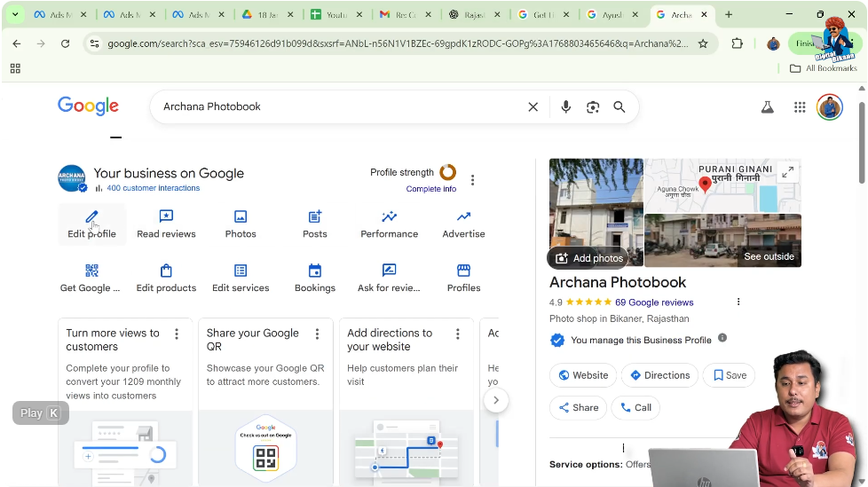The image size is (868, 487).
Task: Get Directions to Archana Photobook
Action: pyautogui.click(x=659, y=375)
